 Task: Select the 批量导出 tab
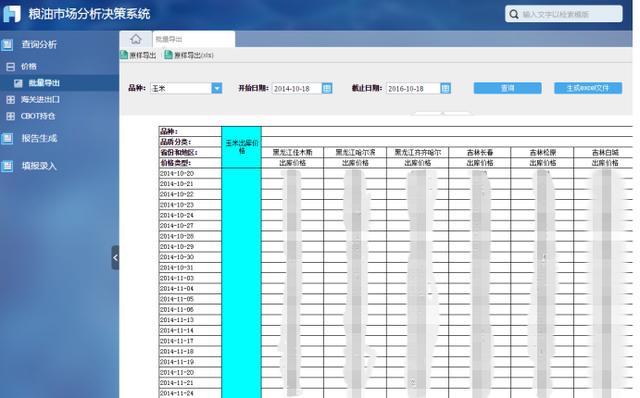pos(193,39)
